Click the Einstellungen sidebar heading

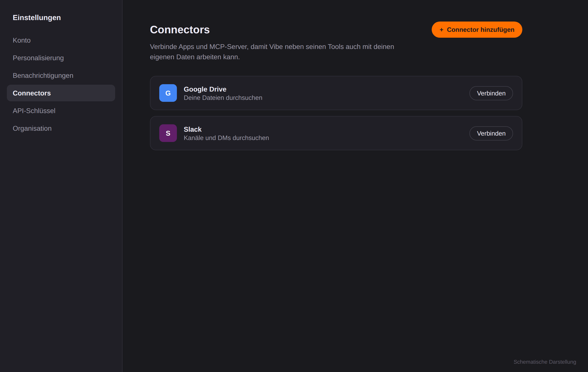pos(37,18)
